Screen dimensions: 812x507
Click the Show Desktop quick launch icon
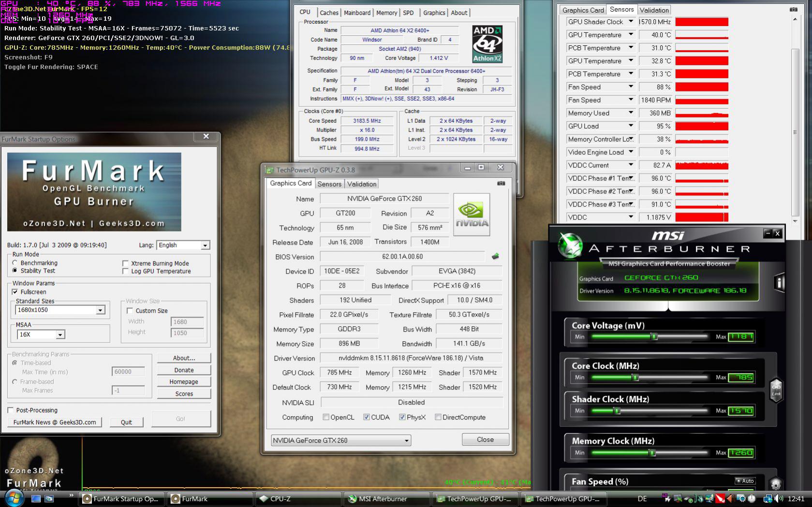tap(36, 498)
